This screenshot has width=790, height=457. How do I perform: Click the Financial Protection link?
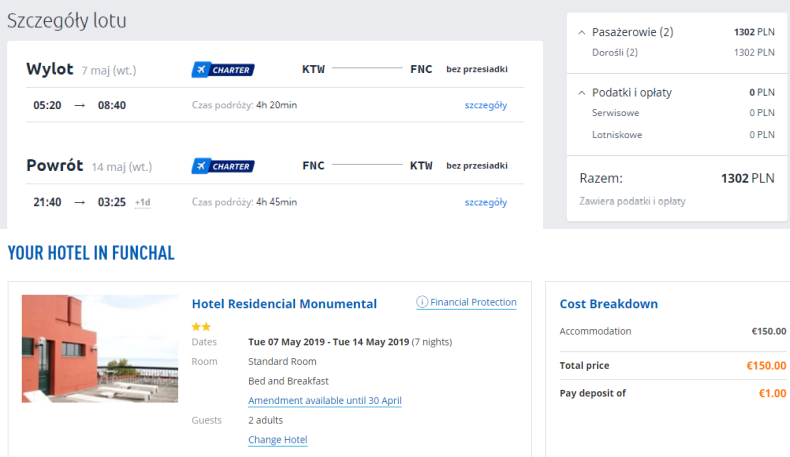click(x=473, y=302)
